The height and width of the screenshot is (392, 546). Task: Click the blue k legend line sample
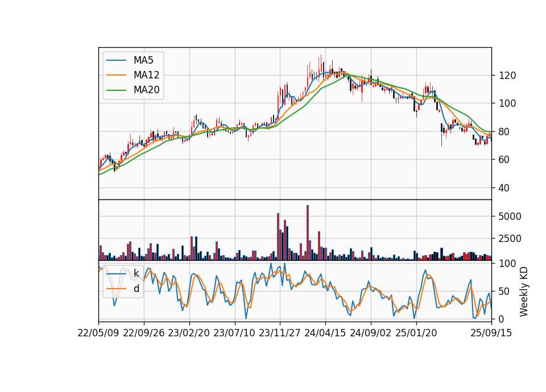(116, 273)
